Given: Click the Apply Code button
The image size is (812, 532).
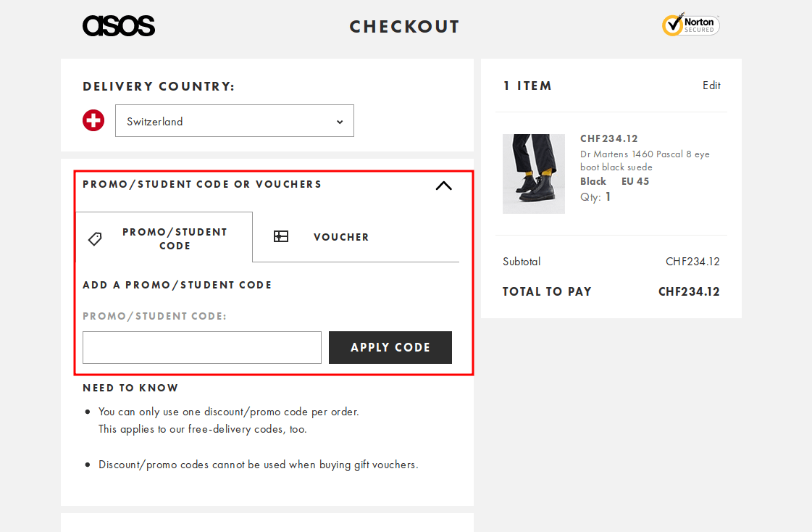Looking at the screenshot, I should pyautogui.click(x=390, y=347).
